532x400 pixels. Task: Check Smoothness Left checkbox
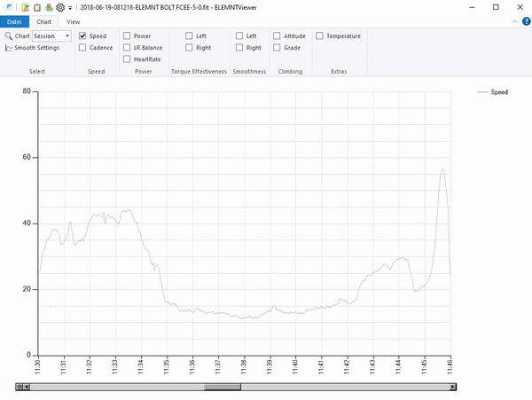coord(239,35)
